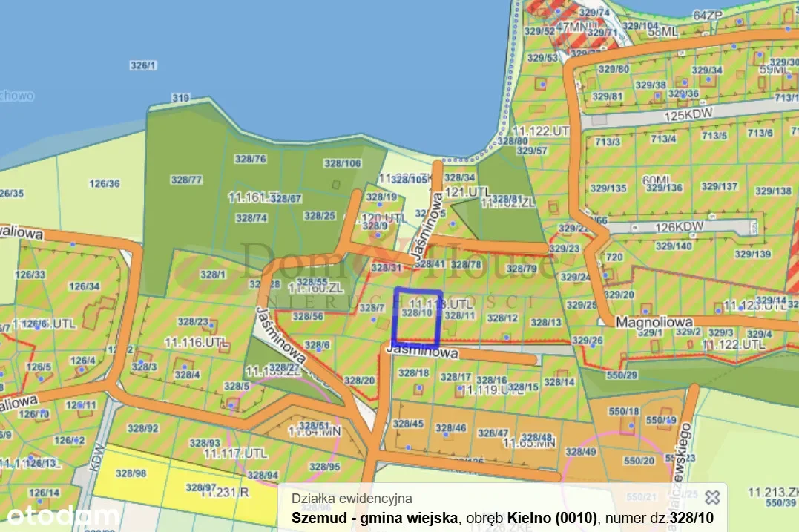Select the yellow parcel 328/98
Image resolution: width=799 pixels, height=532 pixels.
coord(131,473)
